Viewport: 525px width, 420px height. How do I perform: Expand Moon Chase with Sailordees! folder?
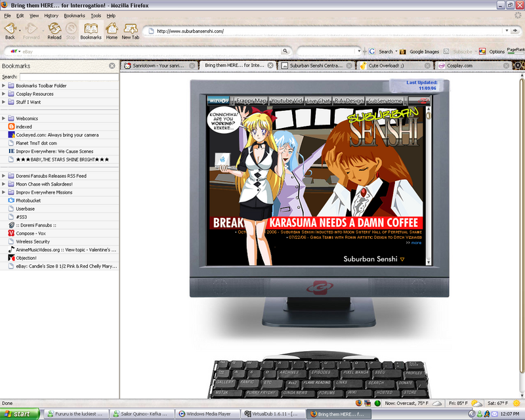pos(4,184)
